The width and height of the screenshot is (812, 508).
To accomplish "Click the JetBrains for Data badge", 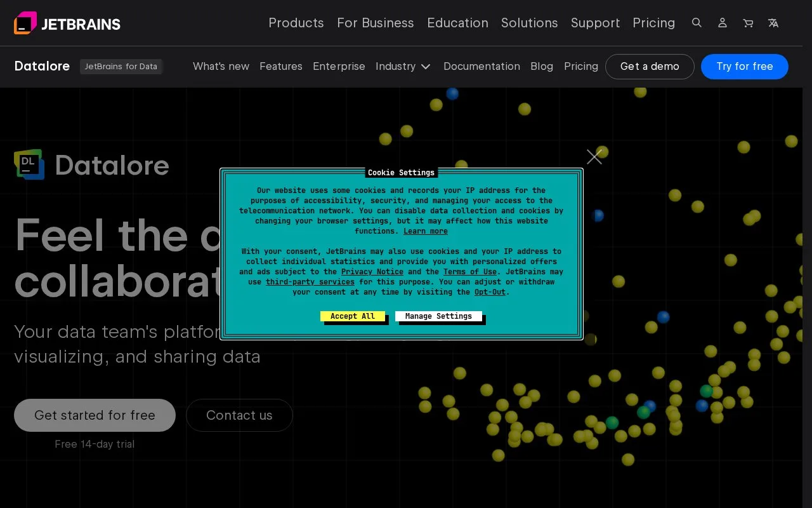I will [x=121, y=67].
